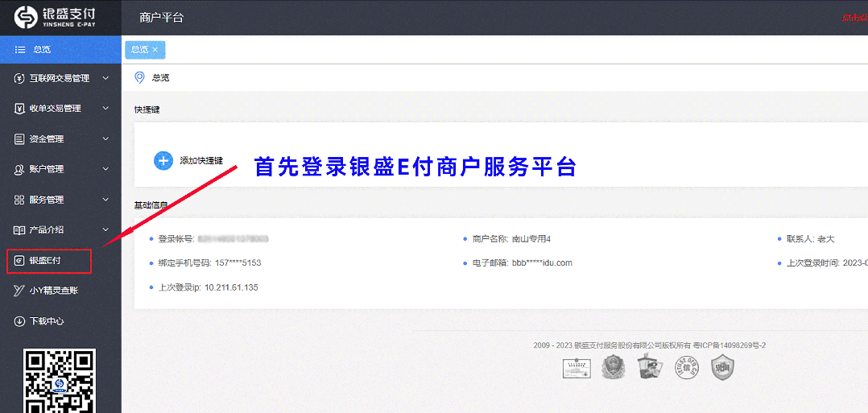Open 下载中心 from the sidebar
868x413 pixels.
pyautogui.click(x=61, y=321)
